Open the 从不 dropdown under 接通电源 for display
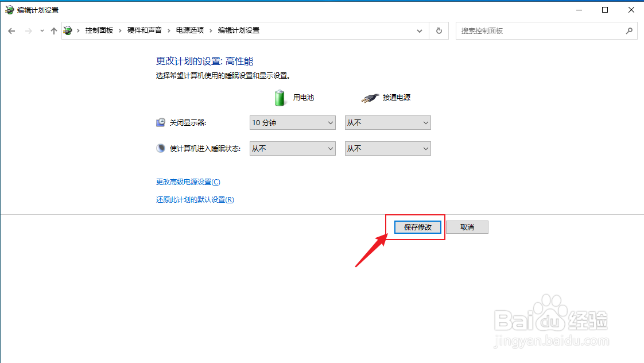The height and width of the screenshot is (363, 644). (x=387, y=122)
